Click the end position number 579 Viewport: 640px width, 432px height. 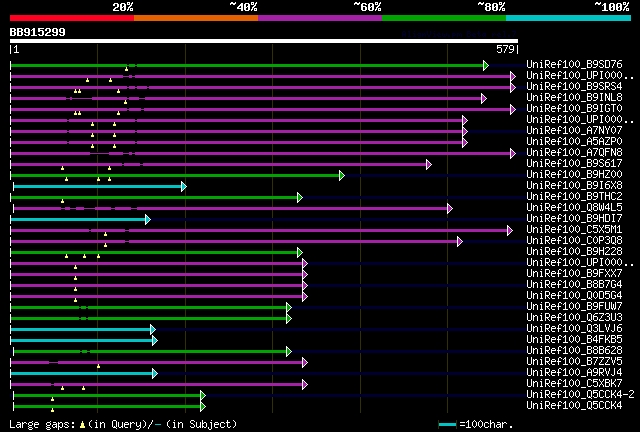[x=505, y=49]
